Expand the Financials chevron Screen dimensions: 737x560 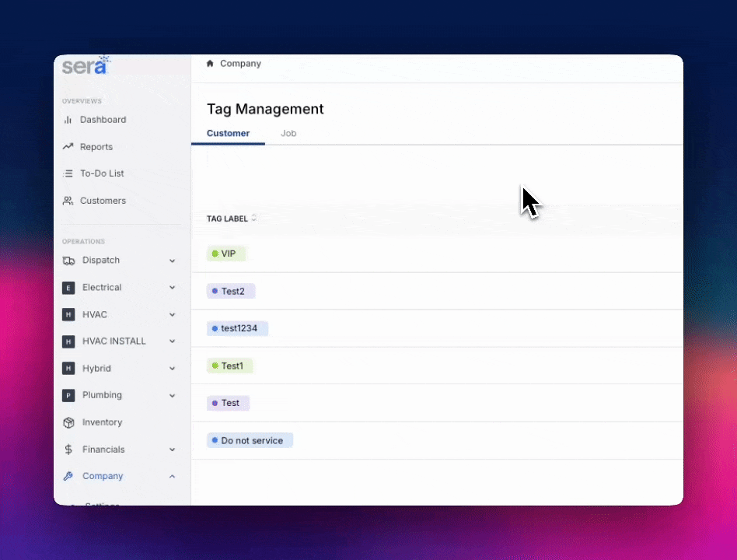click(172, 450)
